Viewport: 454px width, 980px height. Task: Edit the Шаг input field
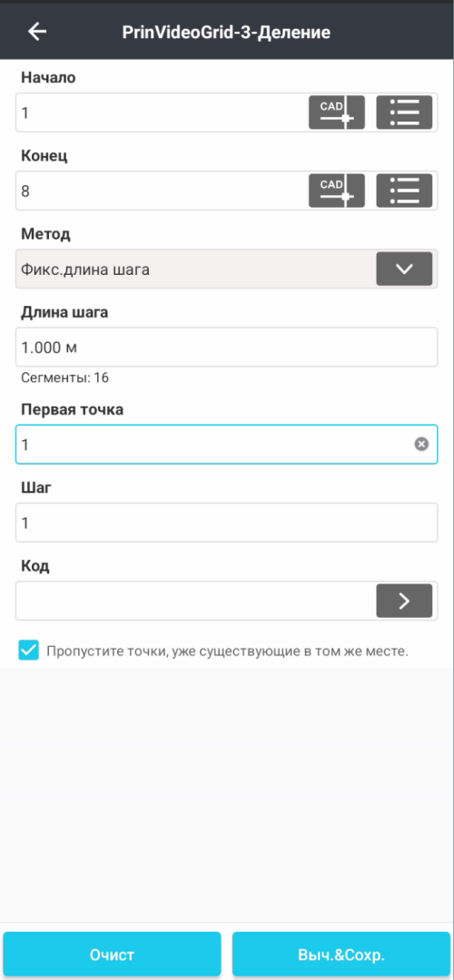[226, 523]
